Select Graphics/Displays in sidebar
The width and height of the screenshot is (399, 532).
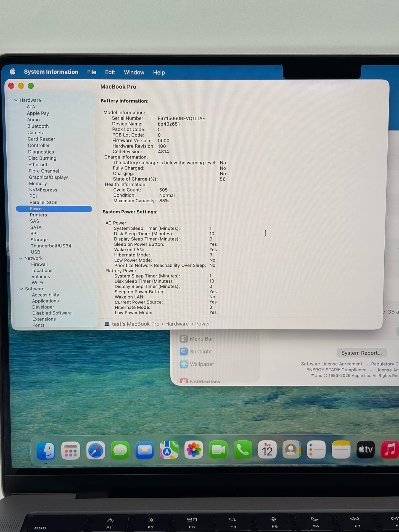click(49, 177)
